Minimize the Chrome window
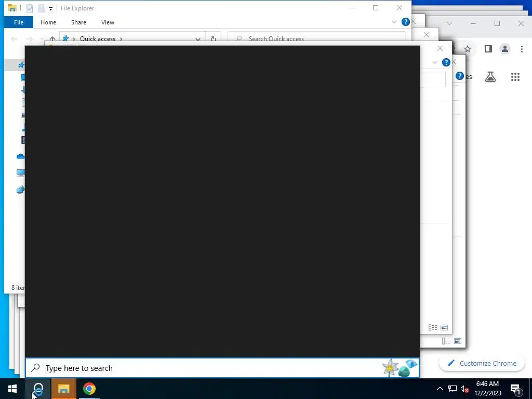The height and width of the screenshot is (399, 532). click(473, 23)
